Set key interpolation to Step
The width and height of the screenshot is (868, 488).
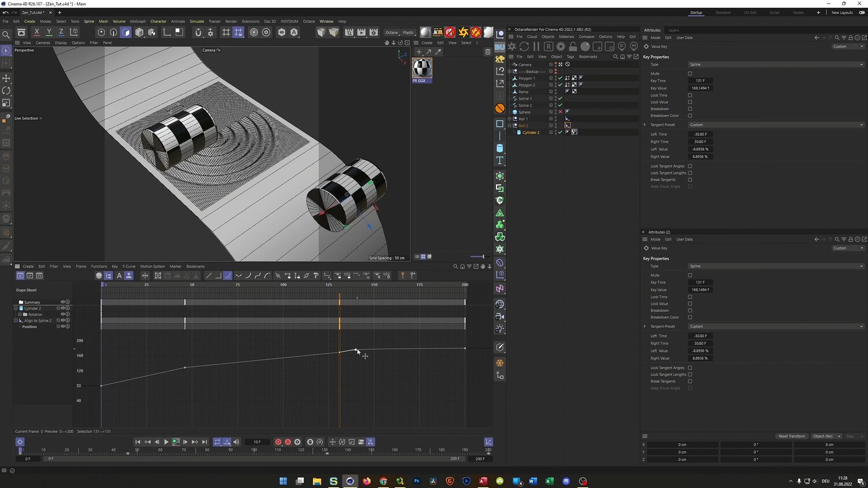pyautogui.click(x=218, y=276)
